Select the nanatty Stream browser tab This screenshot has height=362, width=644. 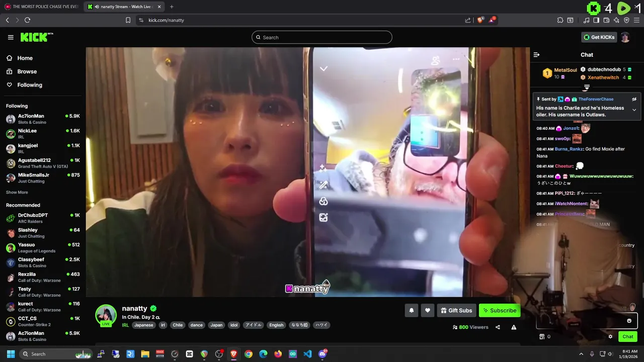click(x=124, y=7)
